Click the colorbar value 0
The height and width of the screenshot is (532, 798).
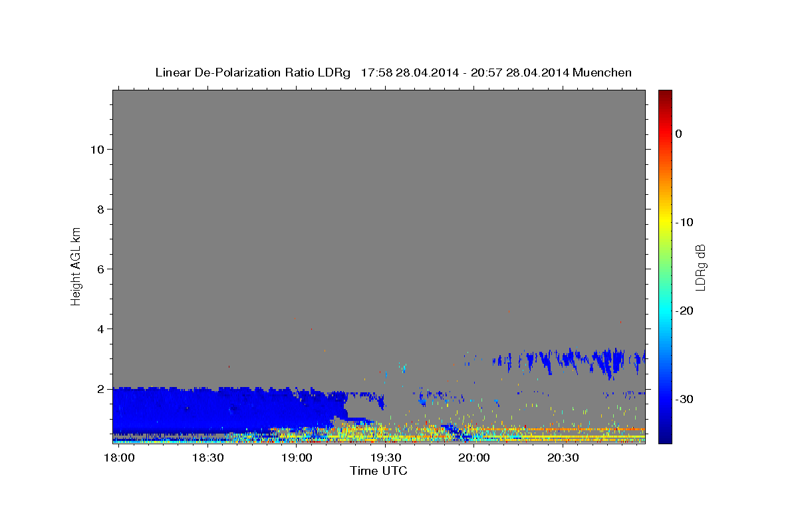click(x=679, y=134)
